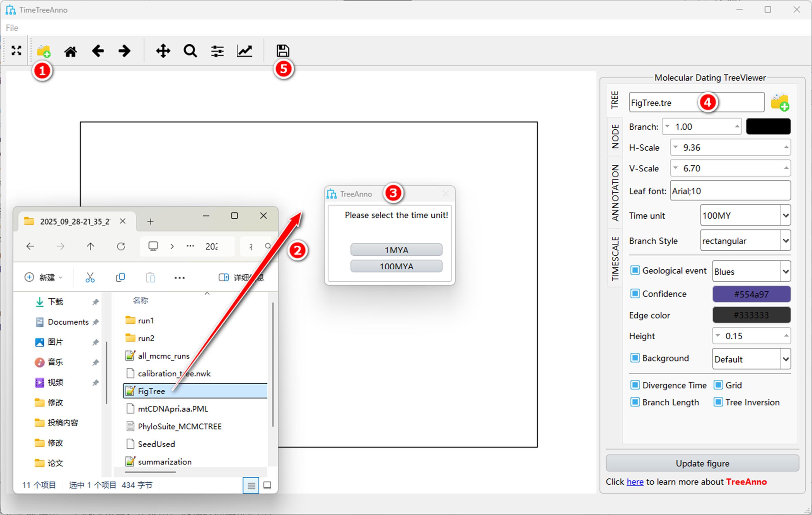Switch Explorer to large thumbnails view

click(x=267, y=485)
